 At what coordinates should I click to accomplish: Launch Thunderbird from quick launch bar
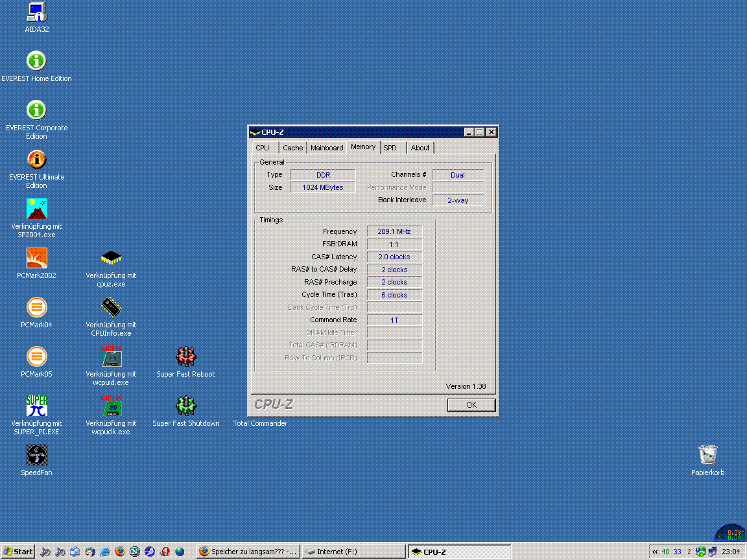(90, 552)
